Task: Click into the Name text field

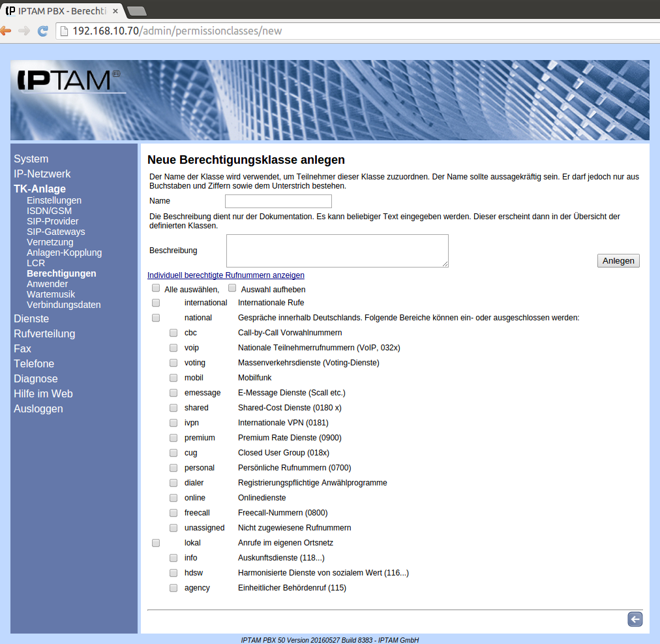Action: [278, 201]
